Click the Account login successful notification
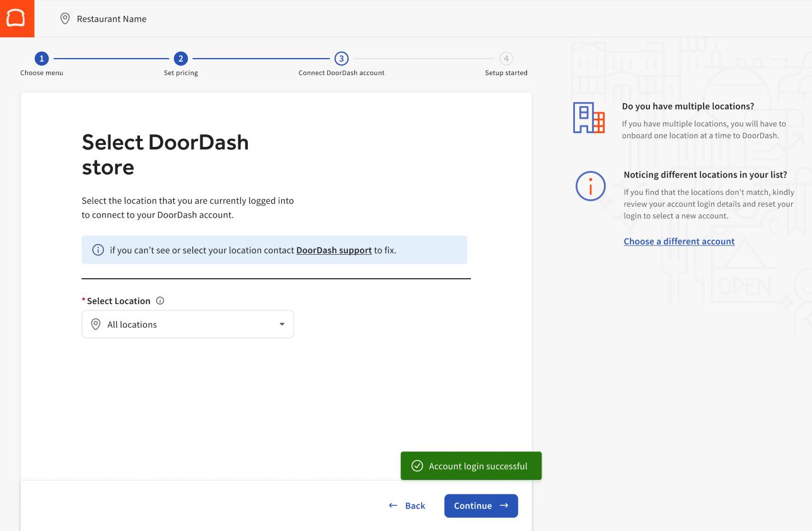 (x=471, y=465)
